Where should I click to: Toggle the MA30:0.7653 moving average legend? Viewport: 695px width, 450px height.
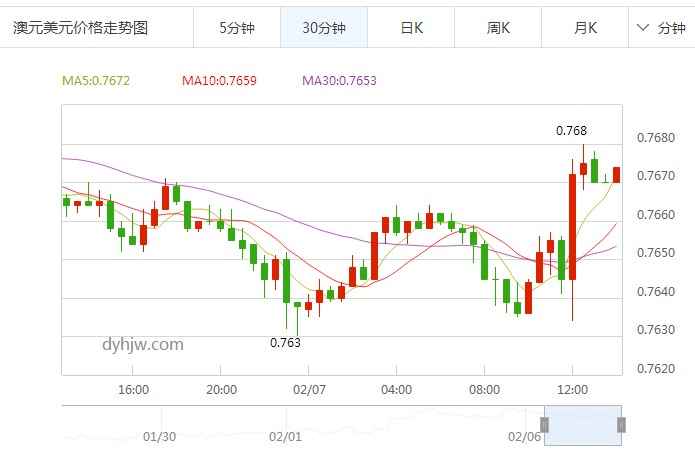coord(340,80)
